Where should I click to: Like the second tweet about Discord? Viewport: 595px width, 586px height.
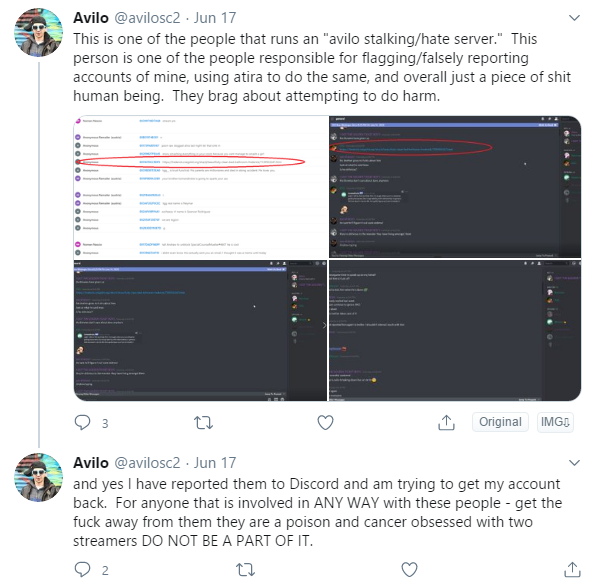point(409,569)
